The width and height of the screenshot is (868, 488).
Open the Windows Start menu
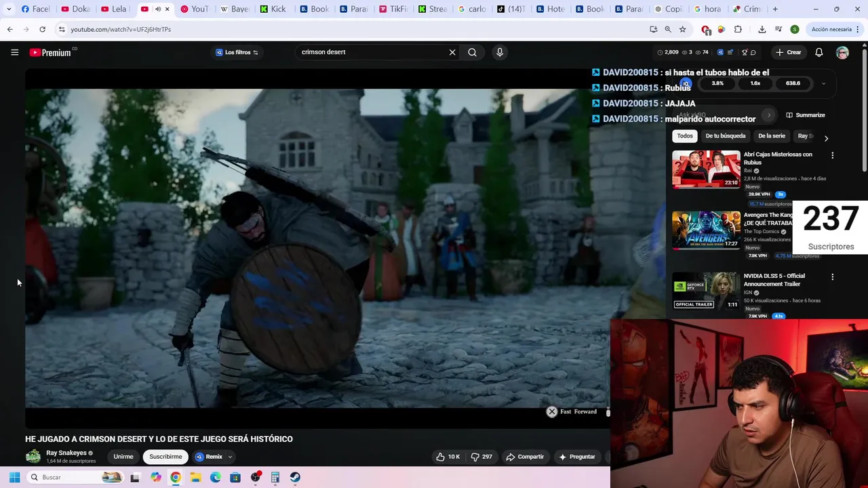pyautogui.click(x=14, y=477)
